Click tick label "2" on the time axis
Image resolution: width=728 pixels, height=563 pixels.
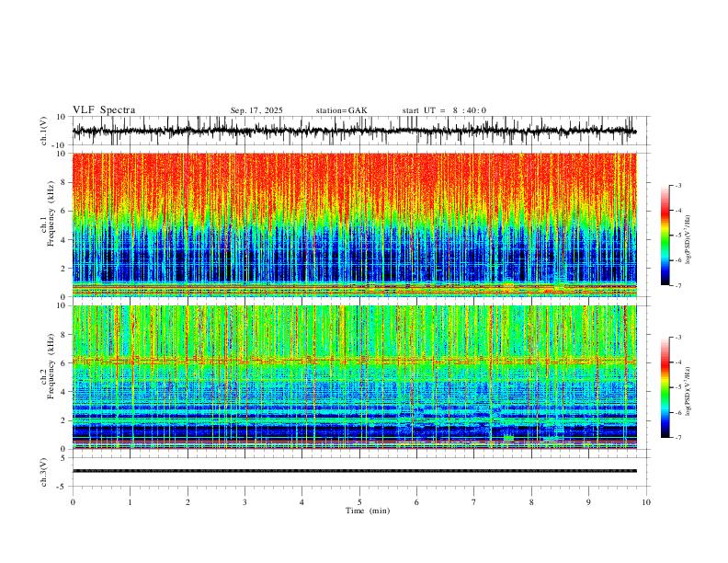click(x=188, y=502)
